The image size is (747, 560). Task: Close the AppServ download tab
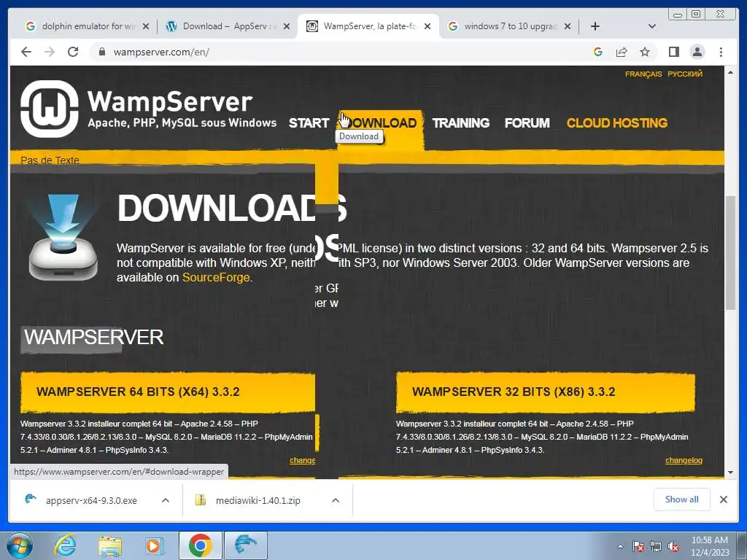pos(286,26)
